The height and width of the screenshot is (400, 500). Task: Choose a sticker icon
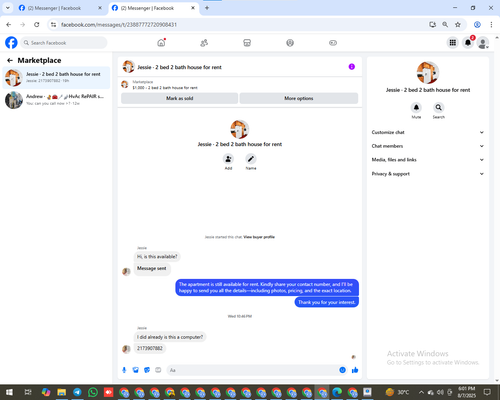click(x=147, y=370)
